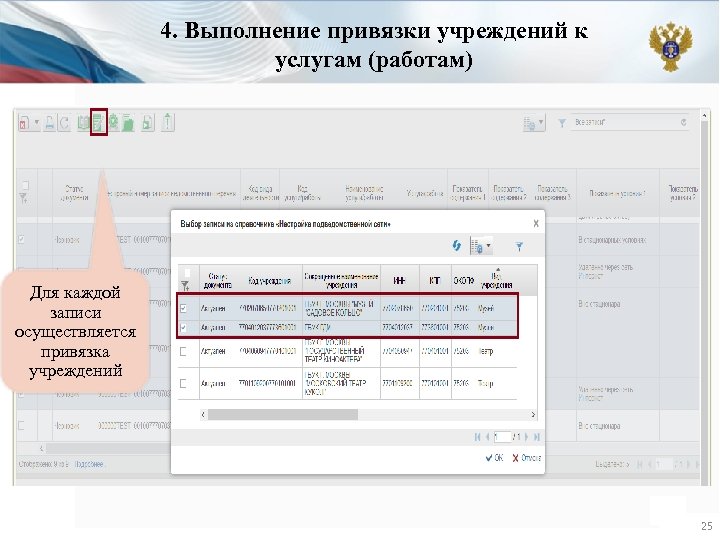Click the green gear icon in main toolbar
The height and width of the screenshot is (540, 720).
pos(113,122)
